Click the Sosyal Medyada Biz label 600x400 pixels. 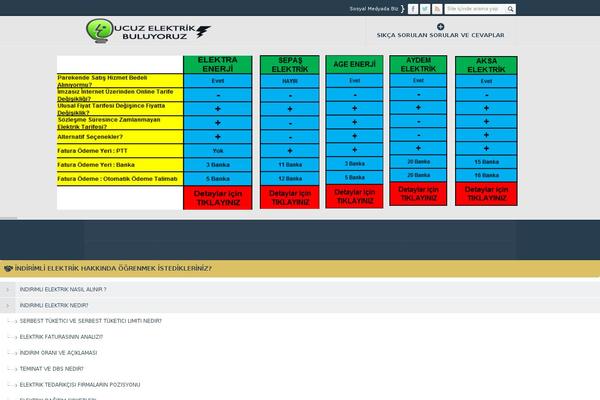pyautogui.click(x=374, y=9)
